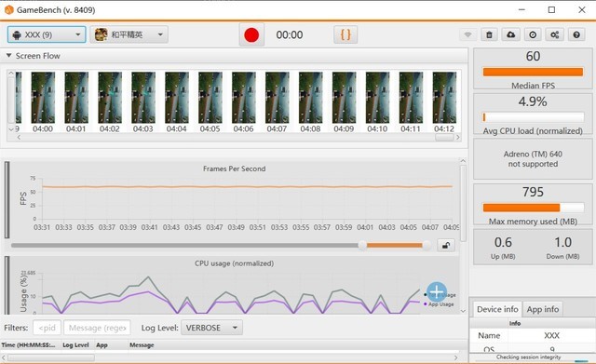Click the Screen Flow vertical scroll down arrow

click(11, 129)
